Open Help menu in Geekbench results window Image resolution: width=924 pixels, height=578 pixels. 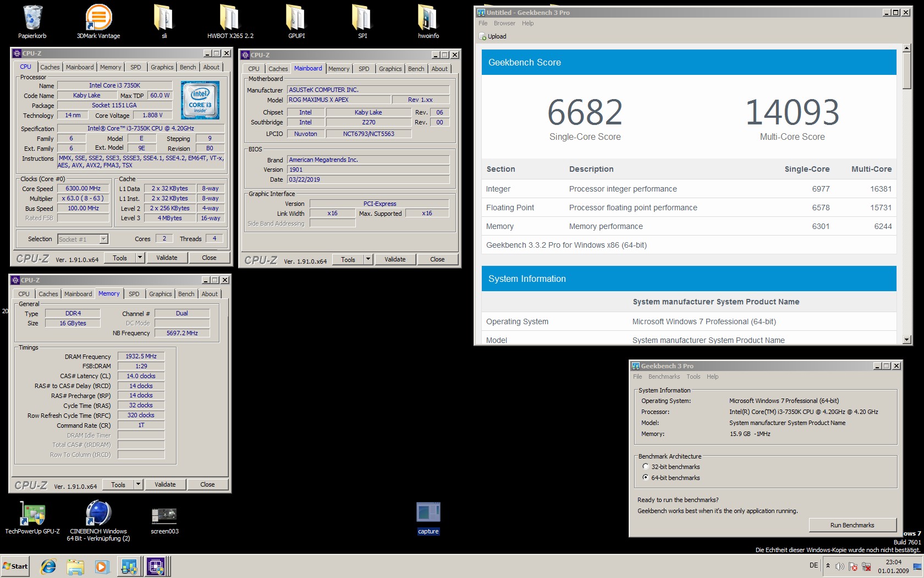[528, 23]
